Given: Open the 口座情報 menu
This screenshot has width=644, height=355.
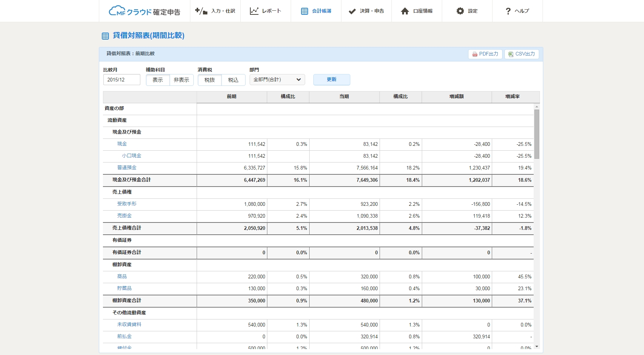Looking at the screenshot, I should click(x=417, y=11).
